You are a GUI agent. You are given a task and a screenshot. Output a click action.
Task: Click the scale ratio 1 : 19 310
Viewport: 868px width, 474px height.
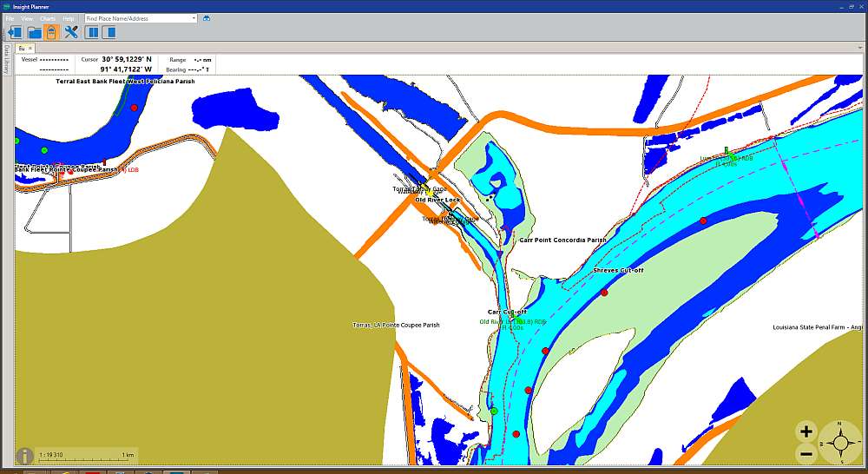click(51, 455)
